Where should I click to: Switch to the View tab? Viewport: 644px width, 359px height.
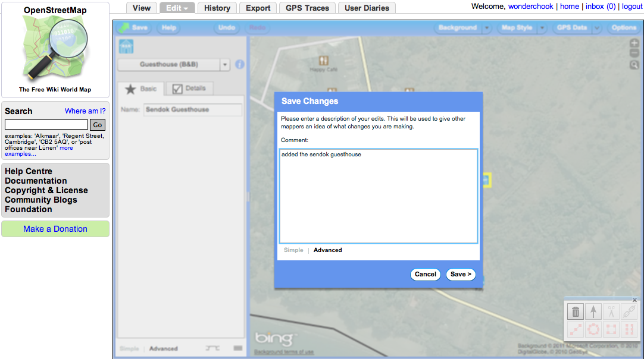[141, 8]
